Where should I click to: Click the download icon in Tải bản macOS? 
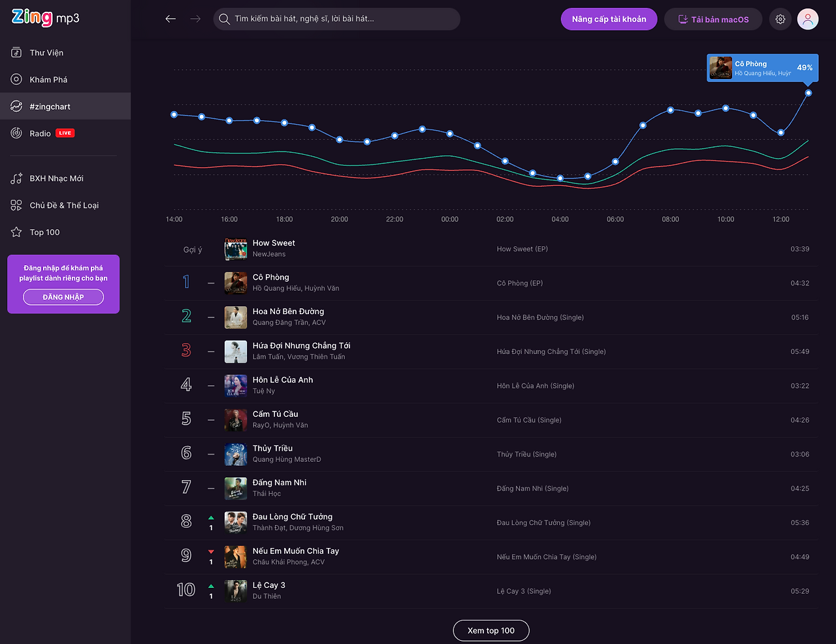coord(683,20)
